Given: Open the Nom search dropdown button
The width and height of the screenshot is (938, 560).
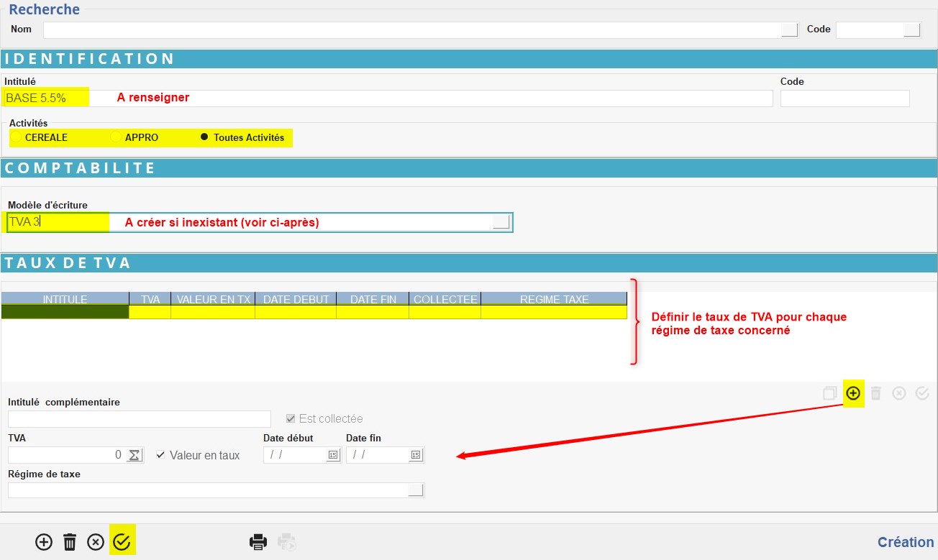Looking at the screenshot, I should (x=790, y=29).
